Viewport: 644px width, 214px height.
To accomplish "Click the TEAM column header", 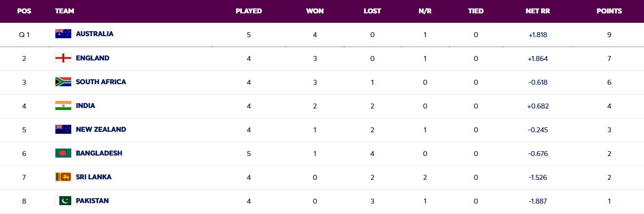I will click(65, 11).
